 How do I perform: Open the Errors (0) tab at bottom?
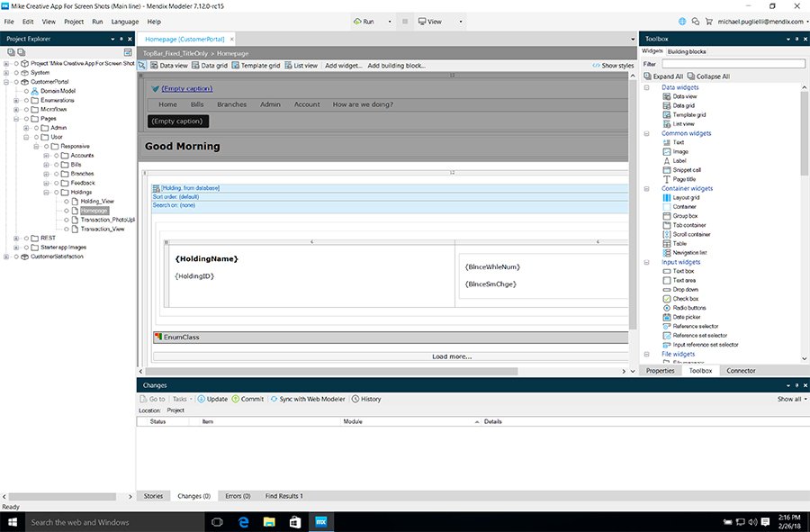click(x=239, y=495)
